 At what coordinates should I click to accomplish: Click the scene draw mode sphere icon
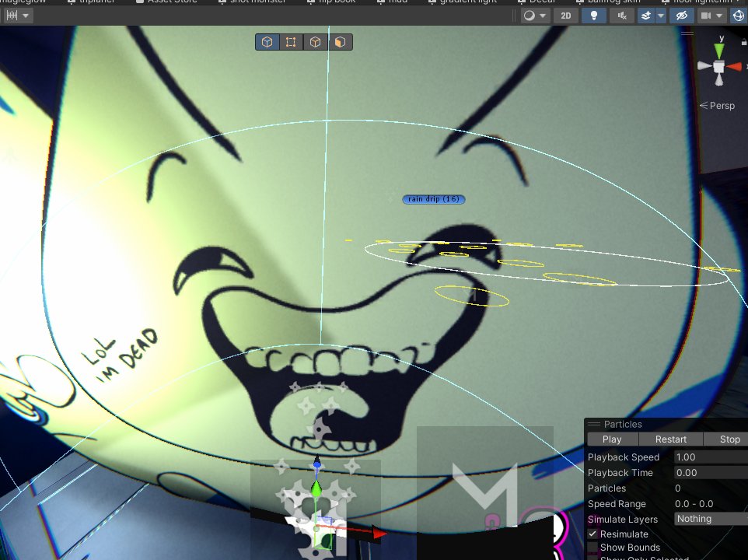529,16
